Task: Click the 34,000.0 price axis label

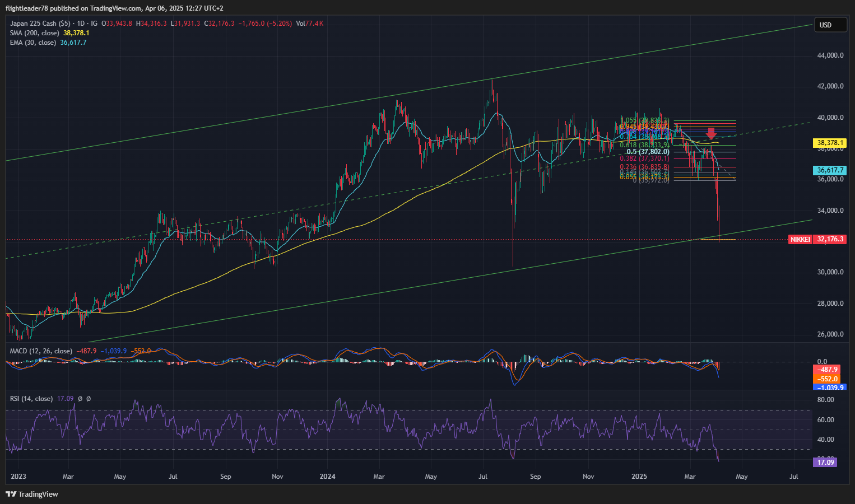Action: pos(830,211)
